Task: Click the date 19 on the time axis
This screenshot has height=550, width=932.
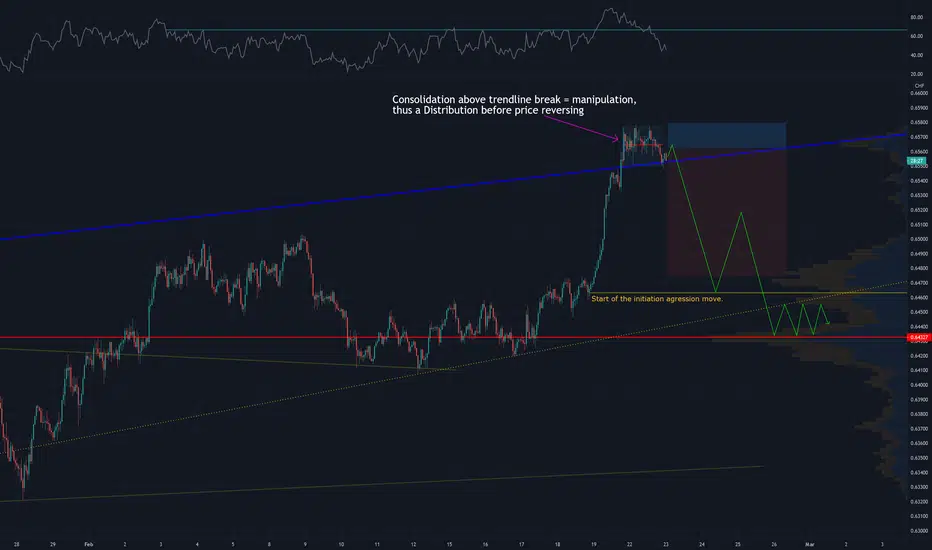Action: click(x=593, y=544)
